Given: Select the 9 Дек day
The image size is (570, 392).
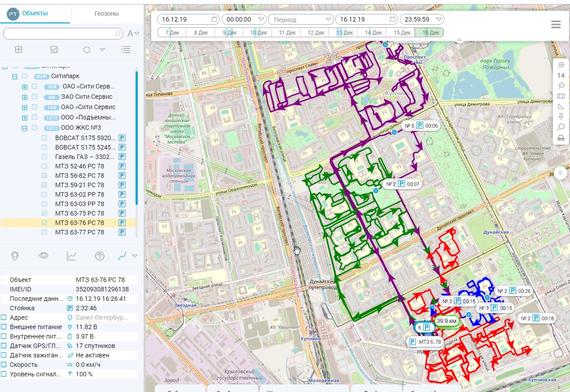Looking at the screenshot, I should pos(230,32).
